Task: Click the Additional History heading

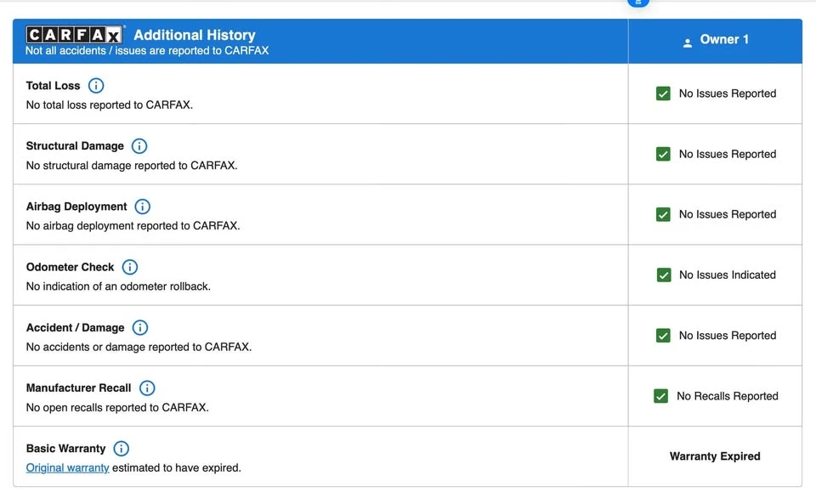Action: pos(195,35)
